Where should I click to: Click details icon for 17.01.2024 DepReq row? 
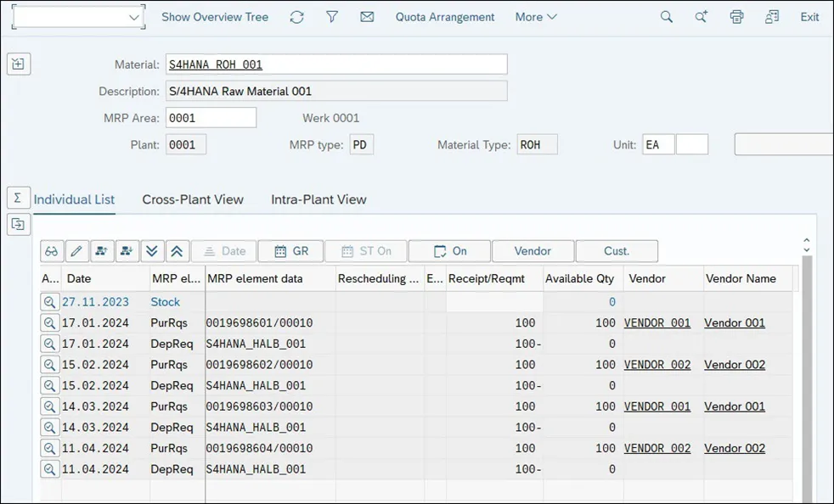point(50,344)
